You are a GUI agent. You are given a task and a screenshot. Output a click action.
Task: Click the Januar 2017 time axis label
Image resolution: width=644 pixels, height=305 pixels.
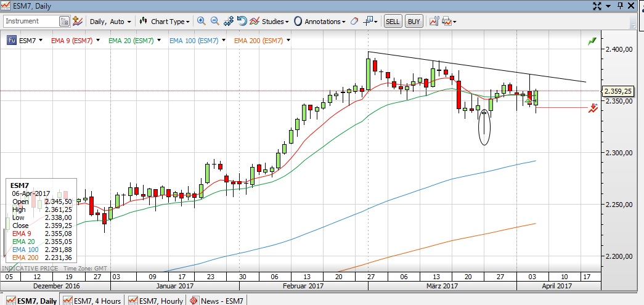176,286
